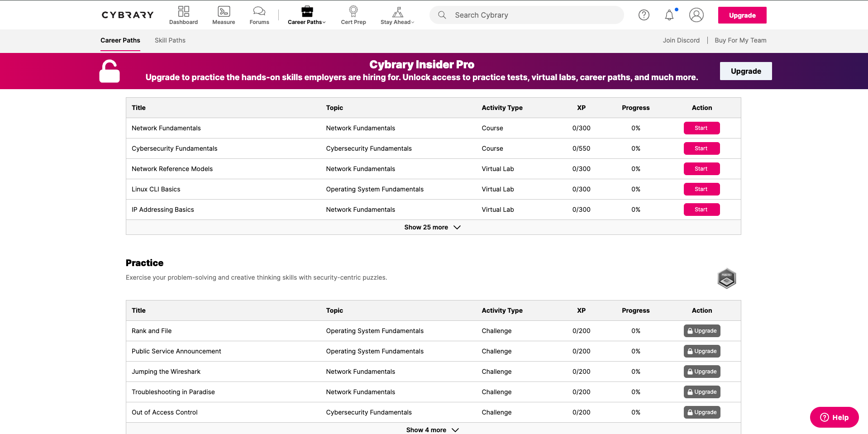The image size is (868, 434).
Task: Open the Measure terminal icon
Action: [x=224, y=11]
